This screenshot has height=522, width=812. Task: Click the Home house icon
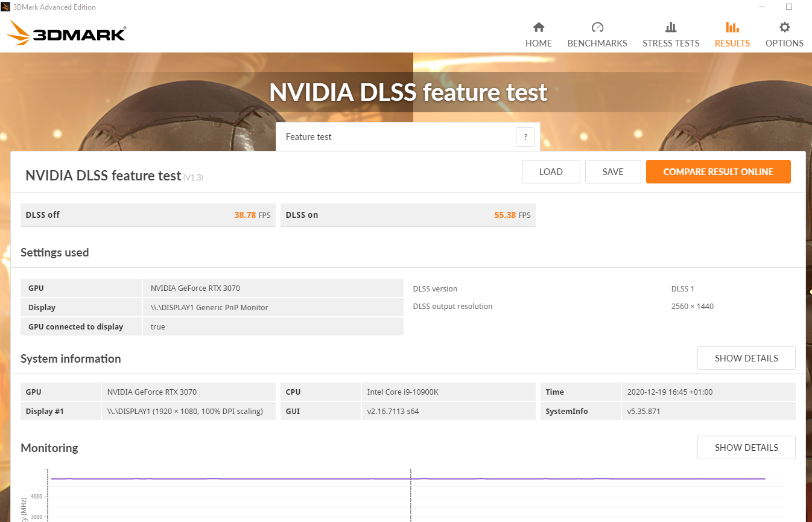click(539, 27)
